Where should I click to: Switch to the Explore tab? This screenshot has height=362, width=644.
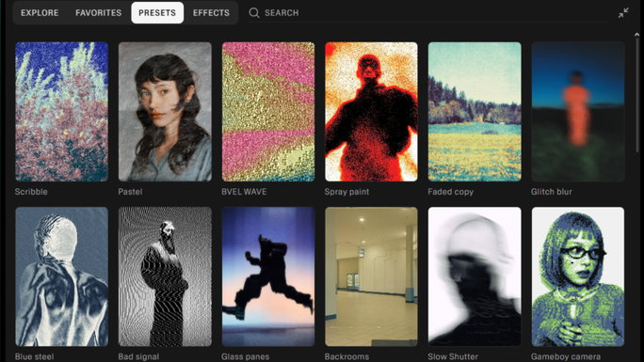(x=40, y=13)
